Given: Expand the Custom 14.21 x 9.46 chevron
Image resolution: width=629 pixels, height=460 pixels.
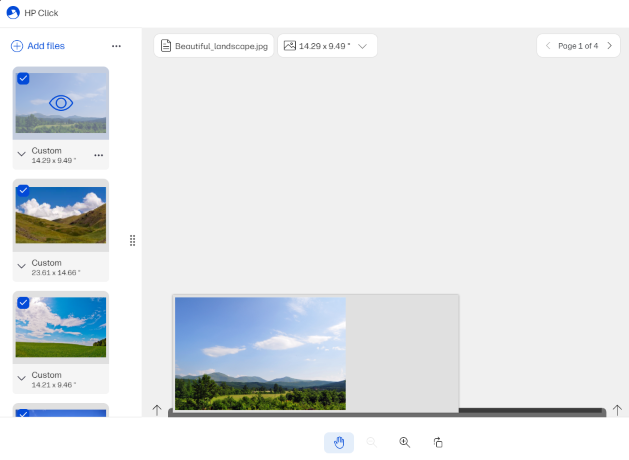Looking at the screenshot, I should click(x=22, y=378).
